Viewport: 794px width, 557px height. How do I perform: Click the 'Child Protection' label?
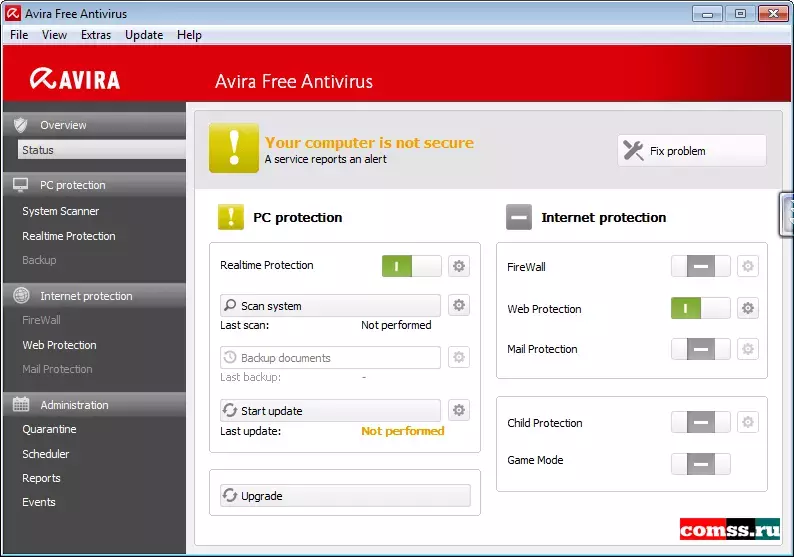click(545, 423)
